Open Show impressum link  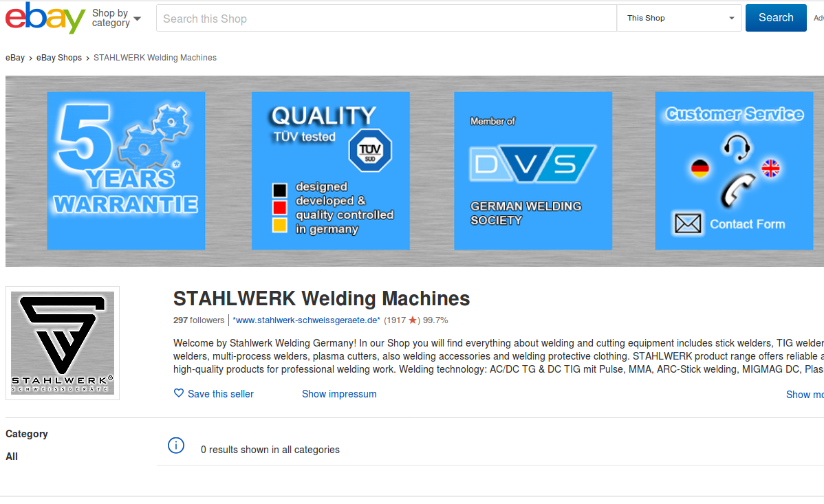point(339,394)
